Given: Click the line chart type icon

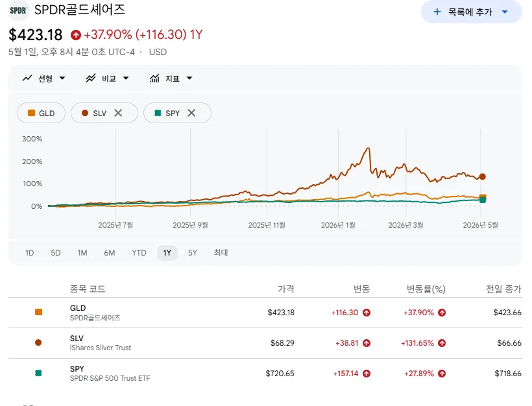Looking at the screenshot, I should click(x=27, y=78).
